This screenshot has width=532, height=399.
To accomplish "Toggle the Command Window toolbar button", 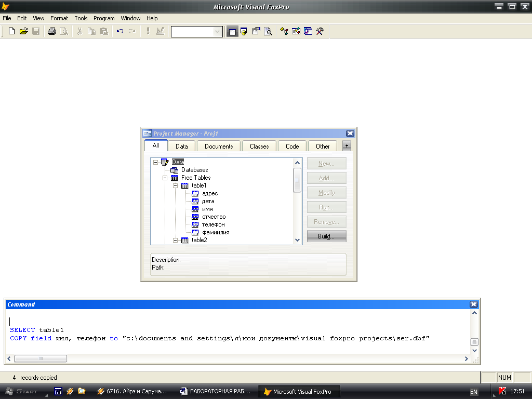I will click(232, 32).
